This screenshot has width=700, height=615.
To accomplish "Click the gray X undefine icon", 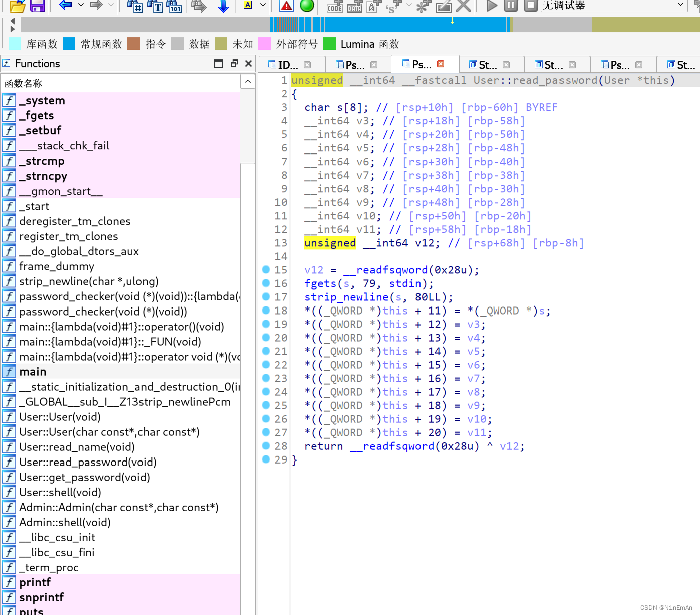I will click(x=464, y=6).
